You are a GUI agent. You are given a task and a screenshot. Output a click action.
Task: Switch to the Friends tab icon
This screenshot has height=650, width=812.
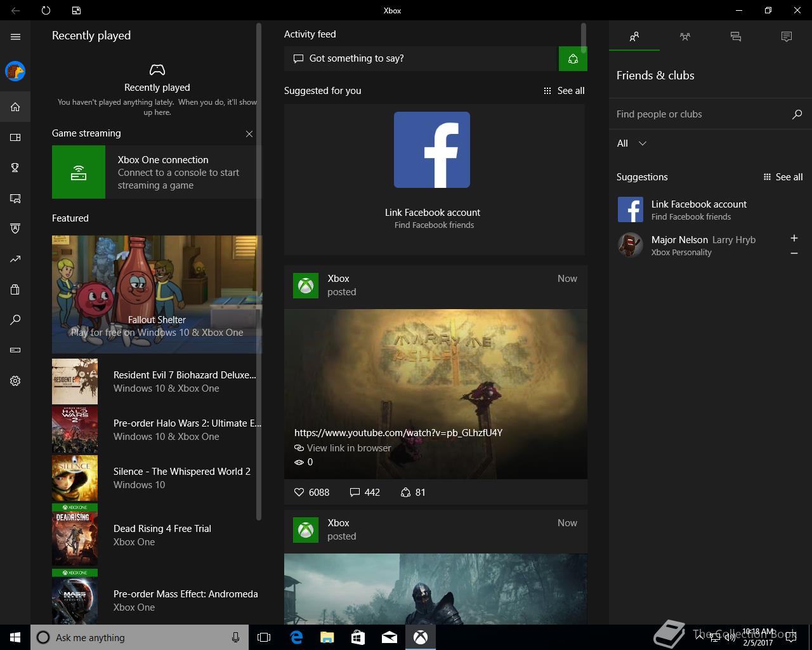pos(634,37)
